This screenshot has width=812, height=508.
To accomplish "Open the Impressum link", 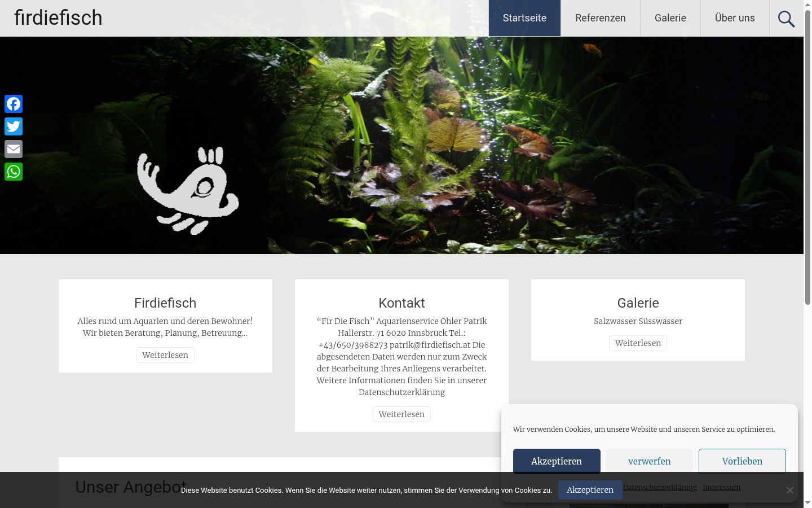I will (x=721, y=487).
